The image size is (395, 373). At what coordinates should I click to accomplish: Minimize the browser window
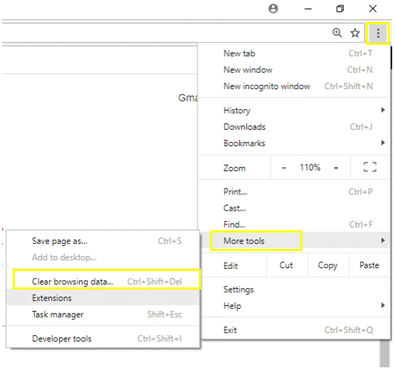[x=308, y=9]
